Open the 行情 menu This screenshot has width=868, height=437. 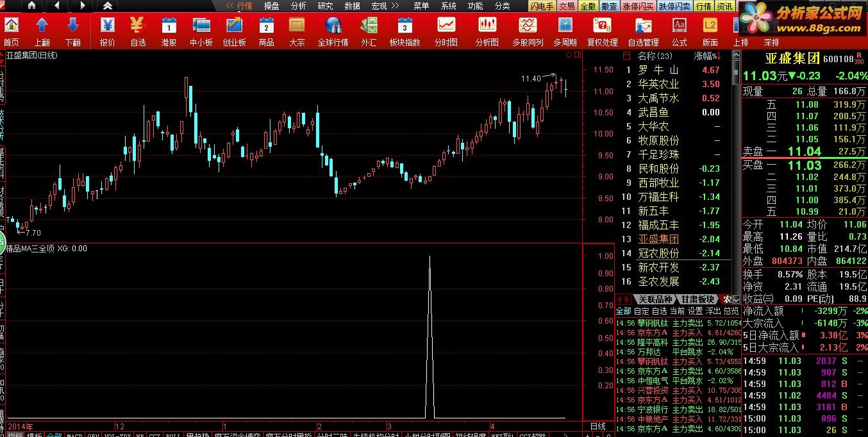(x=244, y=6)
